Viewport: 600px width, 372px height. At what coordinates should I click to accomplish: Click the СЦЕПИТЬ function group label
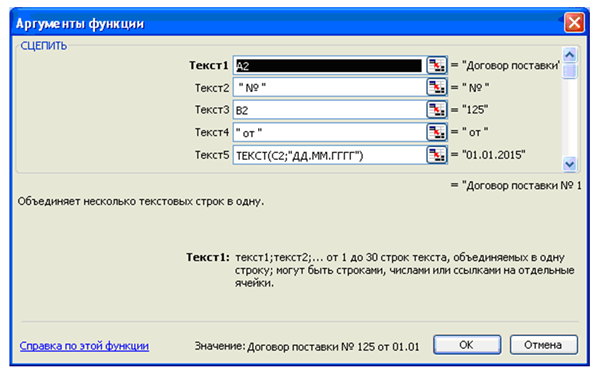pyautogui.click(x=44, y=46)
